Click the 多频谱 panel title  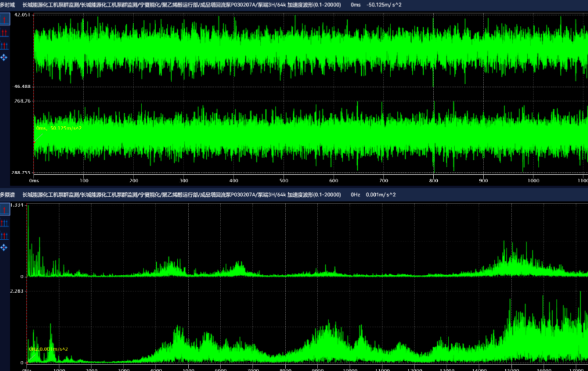(x=7, y=195)
